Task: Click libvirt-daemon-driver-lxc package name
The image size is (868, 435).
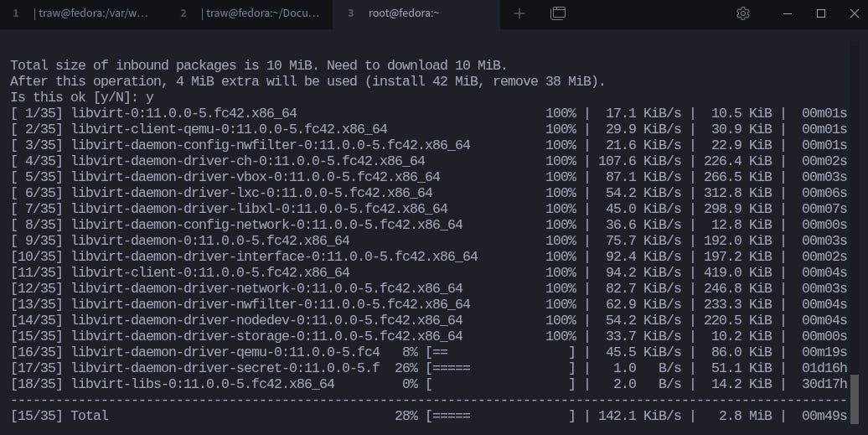Action: [x=252, y=193]
